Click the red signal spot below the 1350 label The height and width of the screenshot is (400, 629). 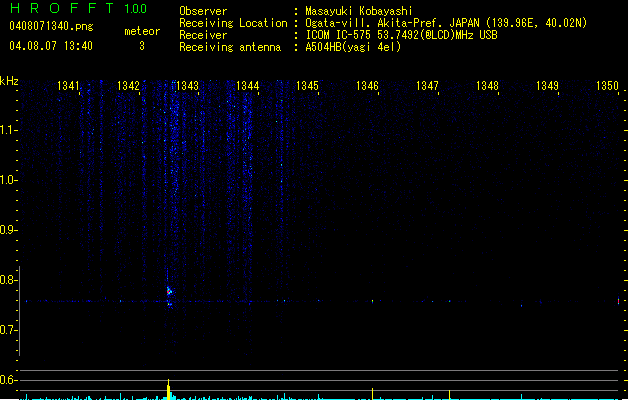point(618,301)
